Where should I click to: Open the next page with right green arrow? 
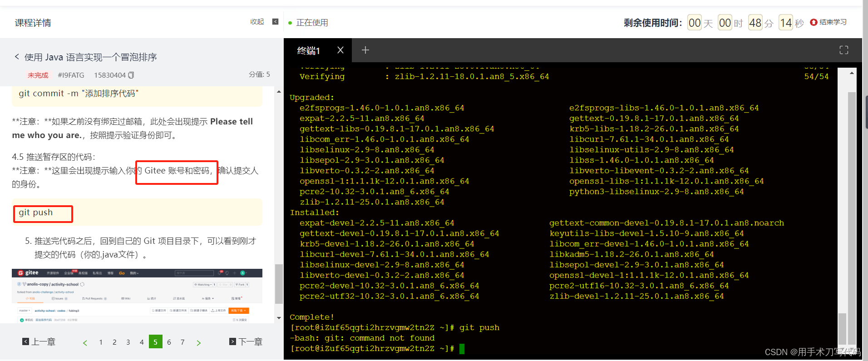coord(198,343)
